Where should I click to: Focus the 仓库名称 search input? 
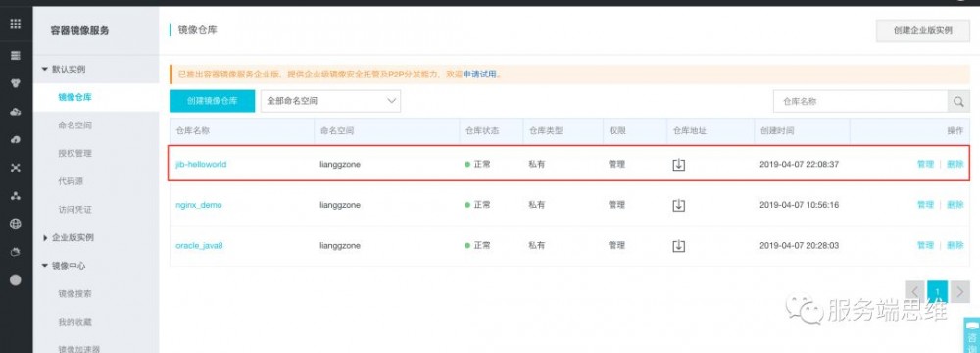coord(861,101)
